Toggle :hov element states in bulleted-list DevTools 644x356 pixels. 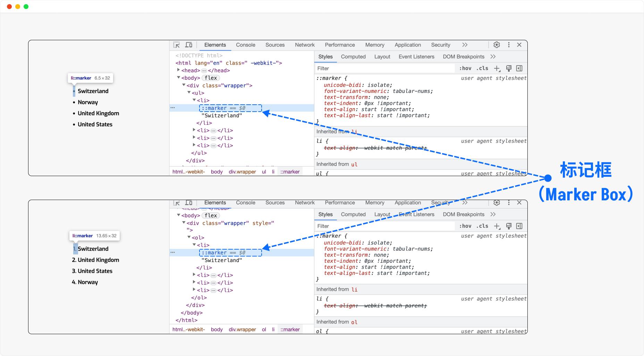click(x=465, y=68)
